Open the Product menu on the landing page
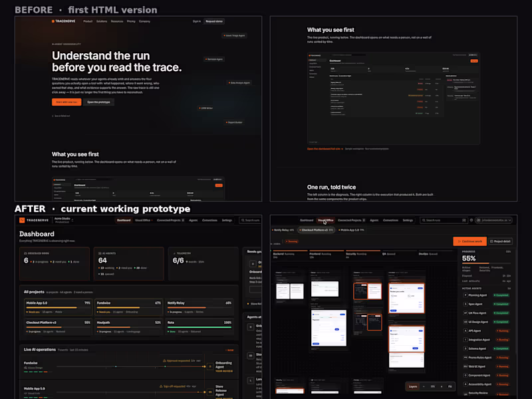Image resolution: width=532 pixels, height=399 pixels. click(x=88, y=21)
